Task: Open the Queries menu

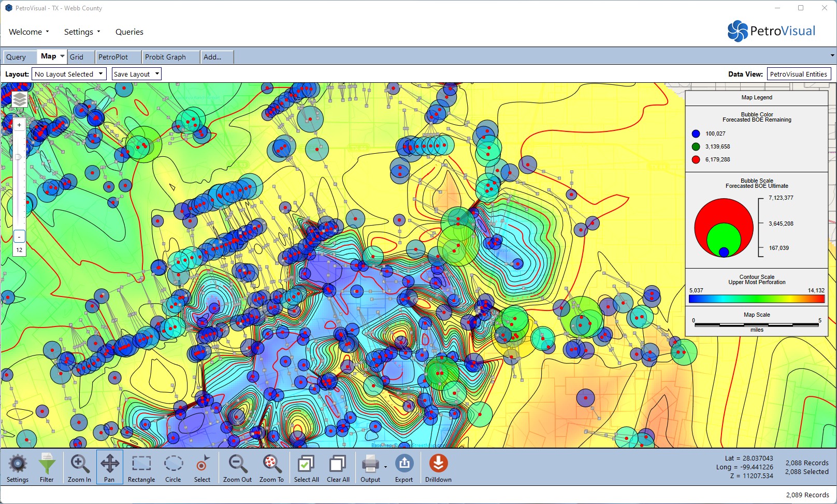Action: [129, 32]
